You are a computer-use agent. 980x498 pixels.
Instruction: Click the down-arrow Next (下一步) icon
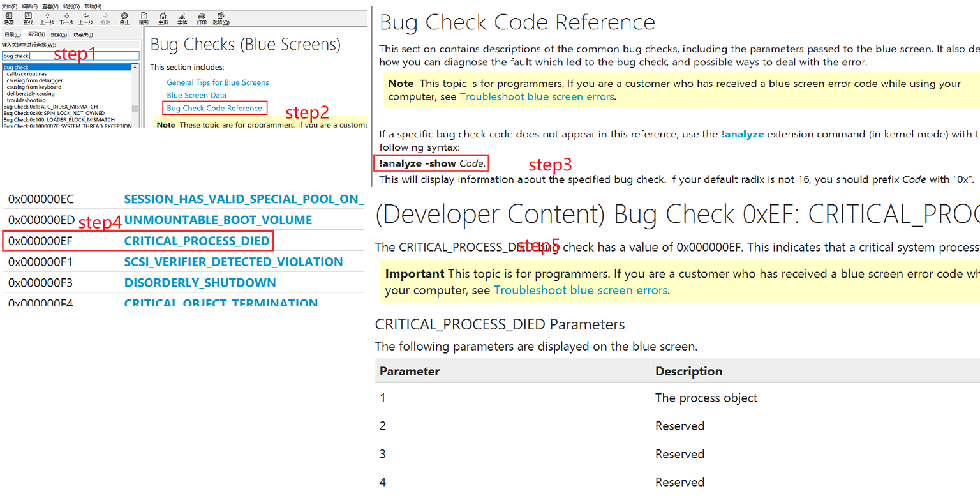click(x=66, y=17)
